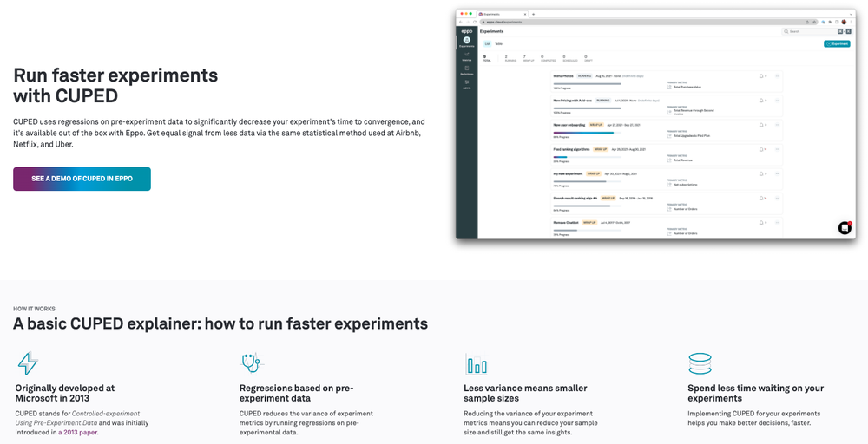Open a new browser tab with plus button

[x=533, y=14]
